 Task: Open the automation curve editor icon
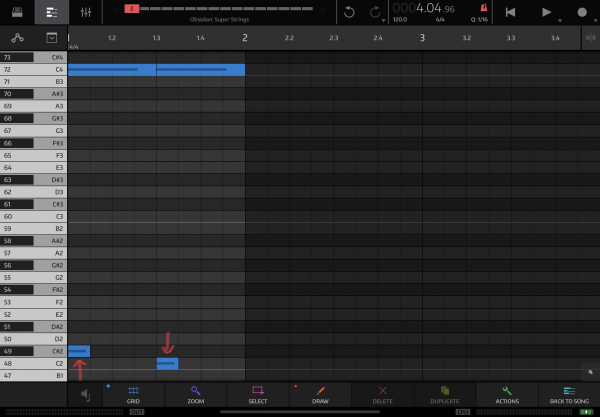17,37
